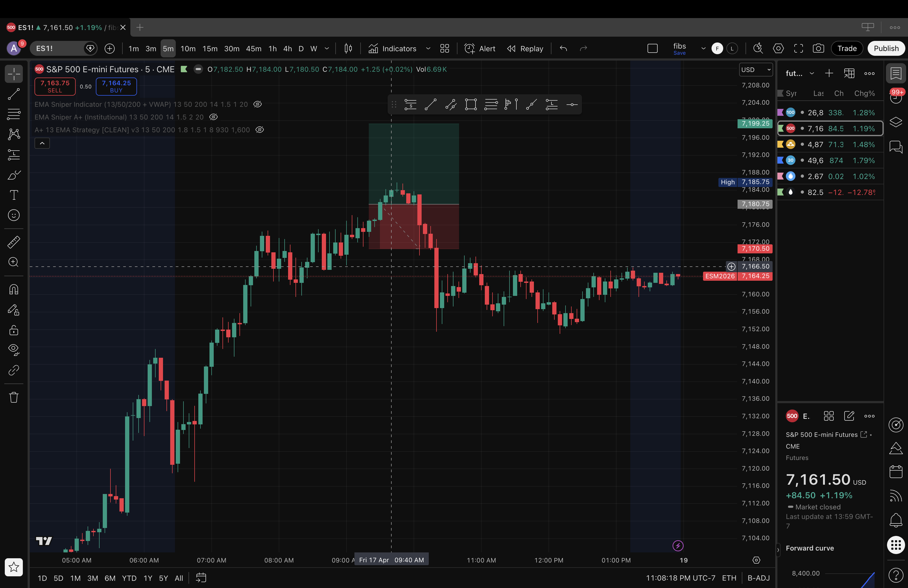The width and height of the screenshot is (908, 588).
Task: Expand the timeframe interval dropdown arrow
Action: (327, 48)
